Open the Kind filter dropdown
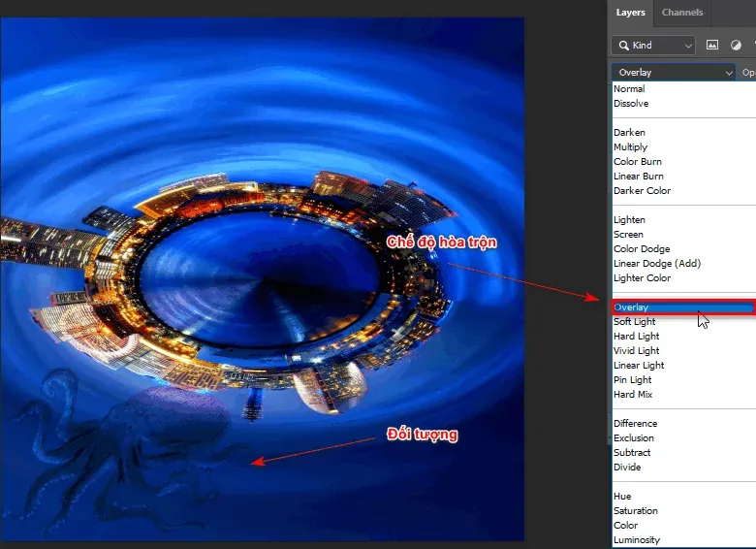 click(653, 46)
